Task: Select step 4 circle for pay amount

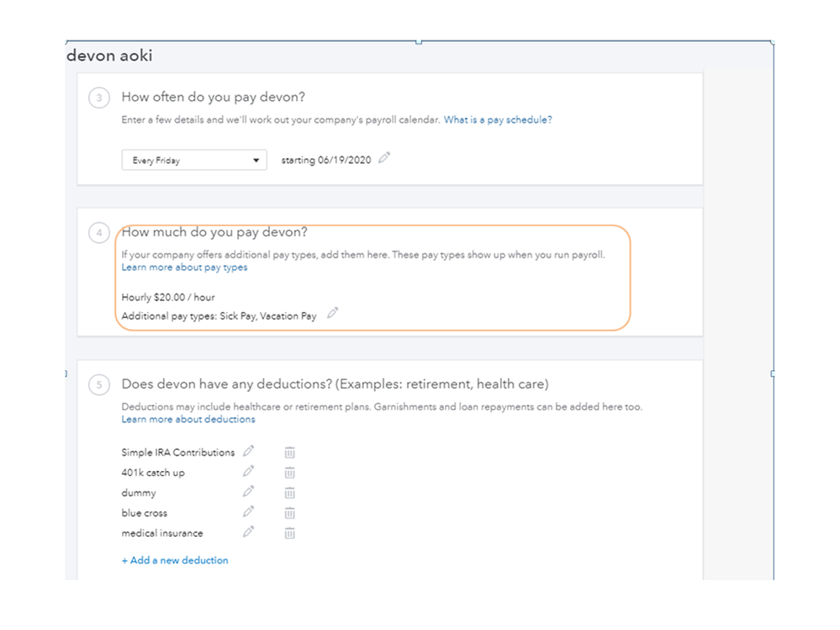Action: point(99,233)
